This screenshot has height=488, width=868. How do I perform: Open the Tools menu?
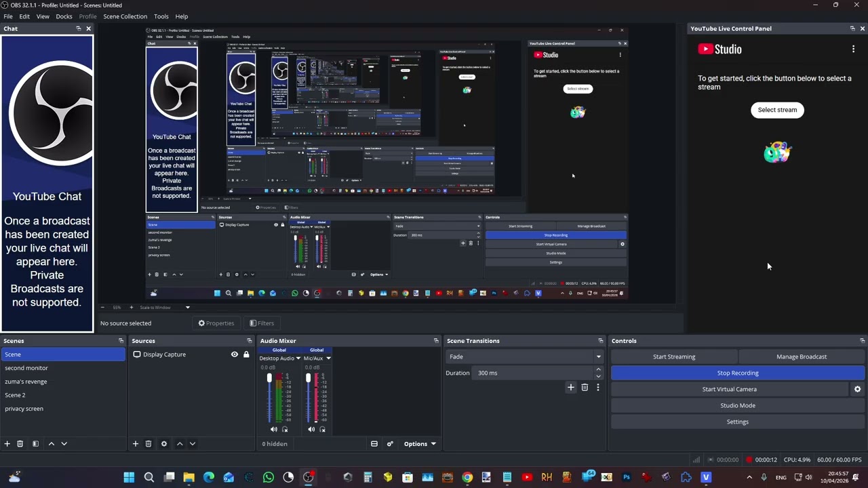(x=161, y=16)
